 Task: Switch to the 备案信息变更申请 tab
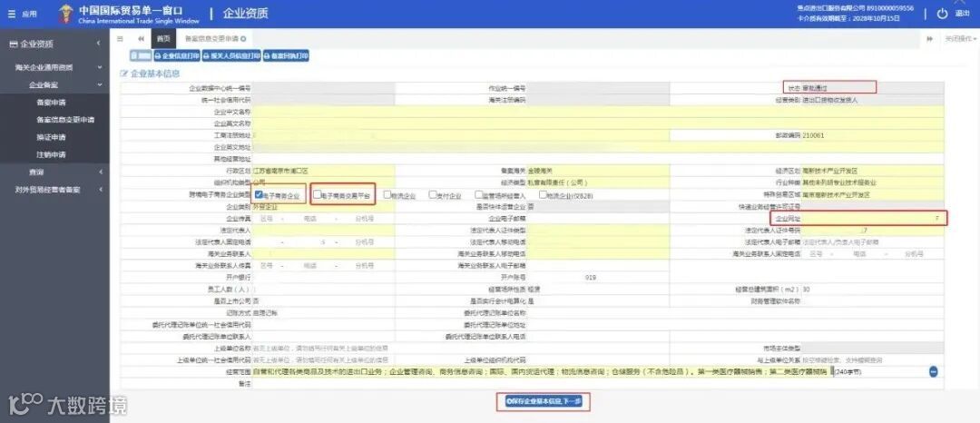(211, 39)
